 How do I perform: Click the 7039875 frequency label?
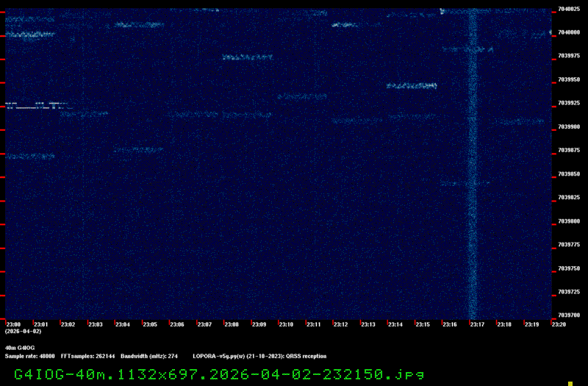(569, 150)
